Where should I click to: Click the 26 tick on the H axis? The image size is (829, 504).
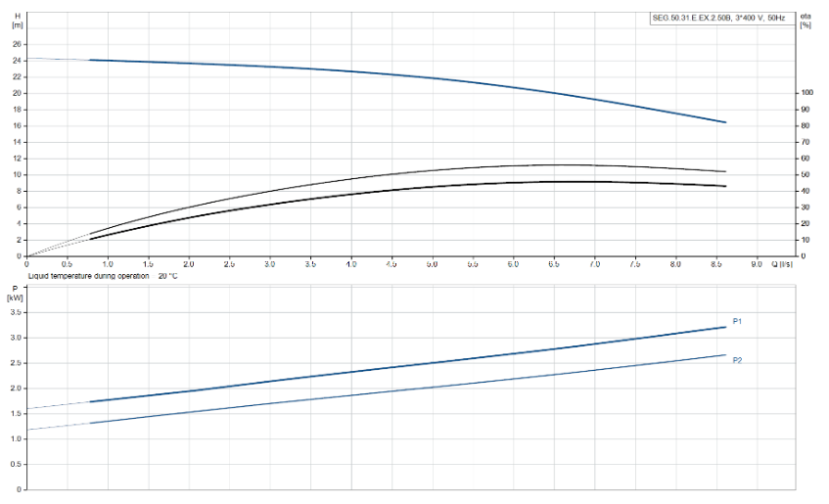click(x=17, y=44)
